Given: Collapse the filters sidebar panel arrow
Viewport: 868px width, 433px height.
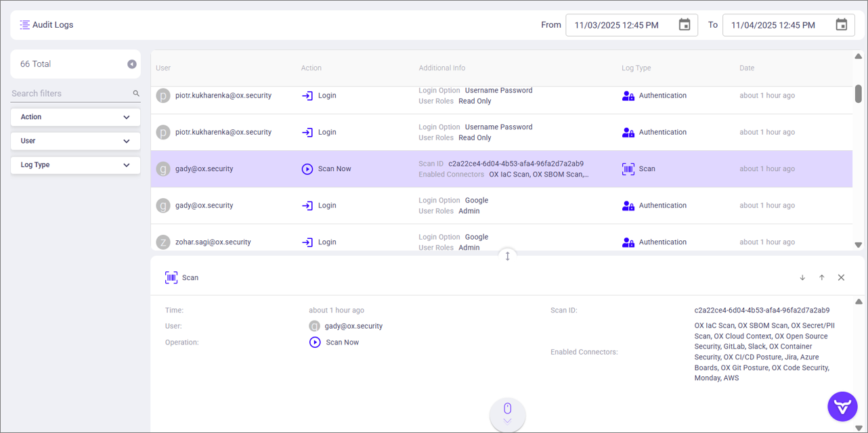Looking at the screenshot, I should [x=132, y=64].
